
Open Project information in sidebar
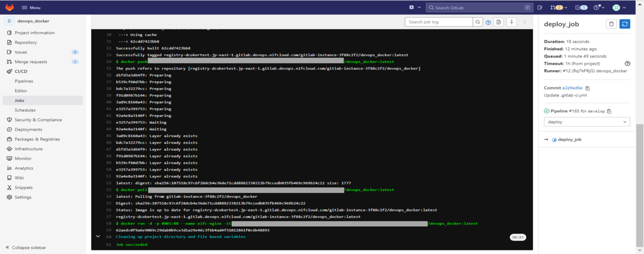(43, 33)
